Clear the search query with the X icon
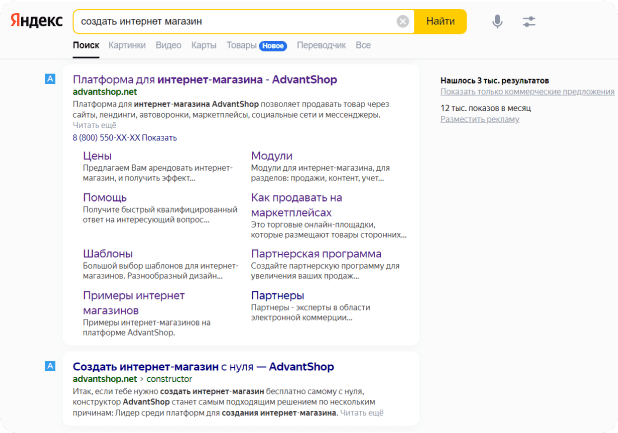 (x=402, y=21)
